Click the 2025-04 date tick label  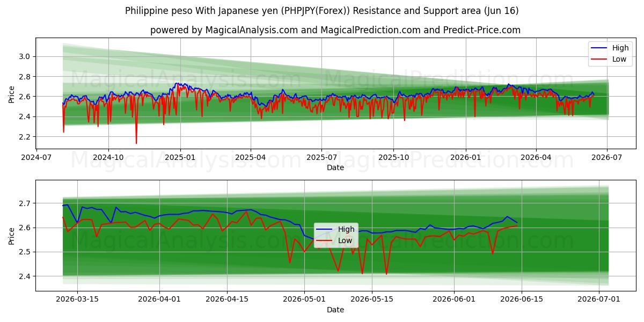tap(251, 157)
